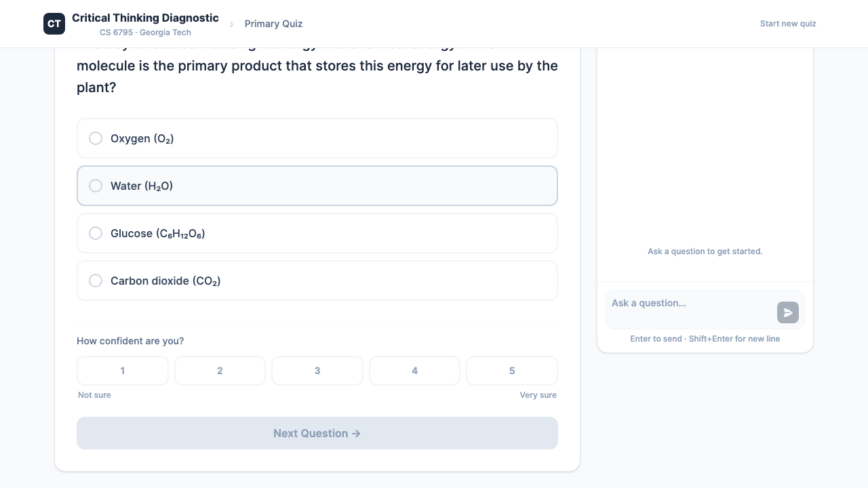
Task: Click the send message arrow icon
Action: (787, 312)
